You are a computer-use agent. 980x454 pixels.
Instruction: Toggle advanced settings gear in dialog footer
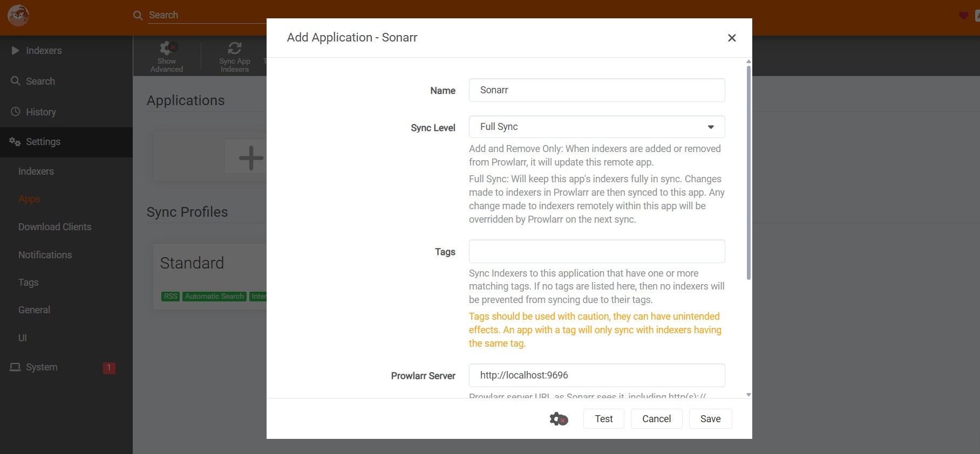coord(559,419)
